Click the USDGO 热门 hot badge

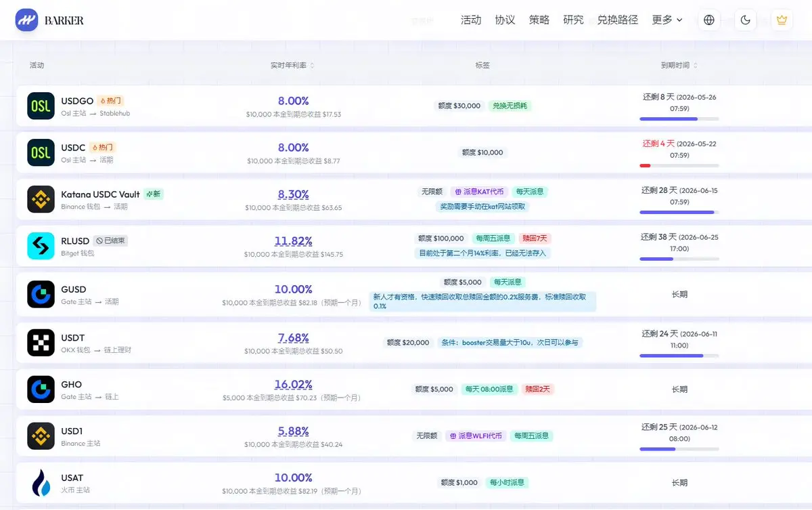click(x=110, y=101)
